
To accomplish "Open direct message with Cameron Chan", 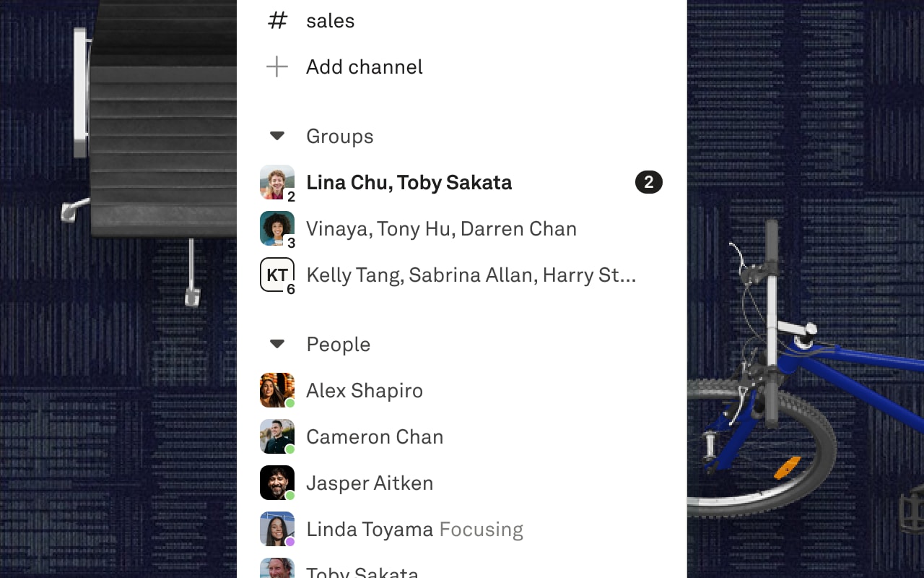I will 374,437.
